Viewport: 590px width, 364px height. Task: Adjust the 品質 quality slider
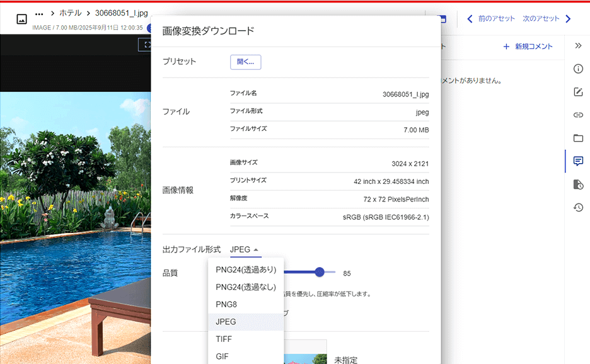click(320, 272)
